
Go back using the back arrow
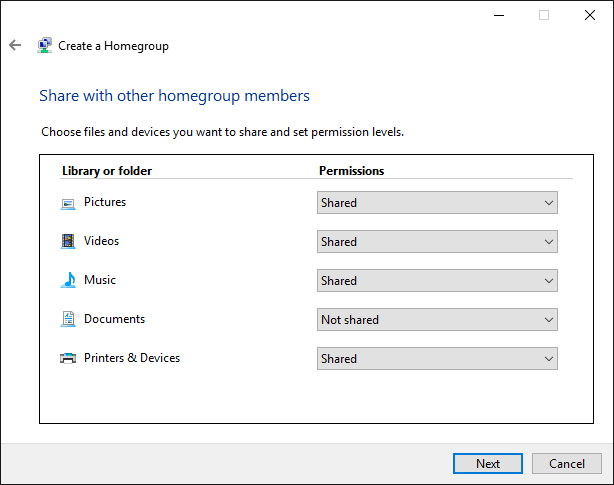click(x=15, y=45)
